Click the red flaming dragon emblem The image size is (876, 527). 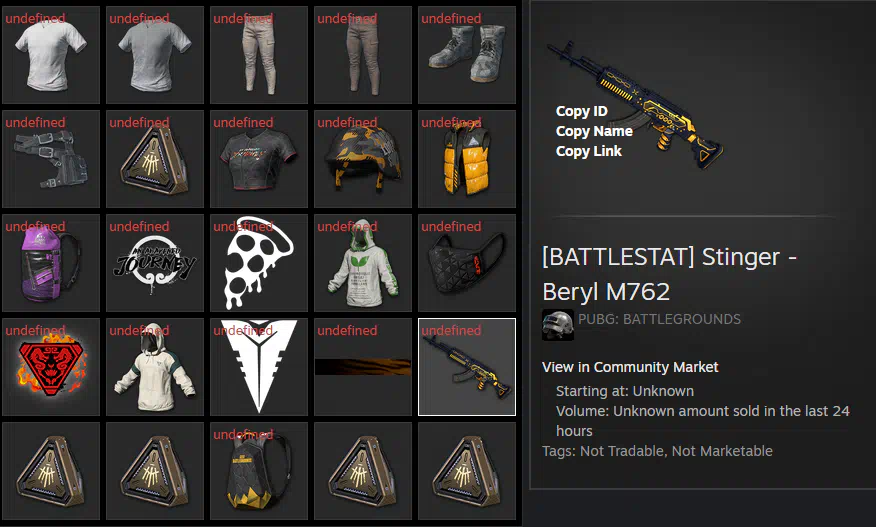click(x=51, y=367)
